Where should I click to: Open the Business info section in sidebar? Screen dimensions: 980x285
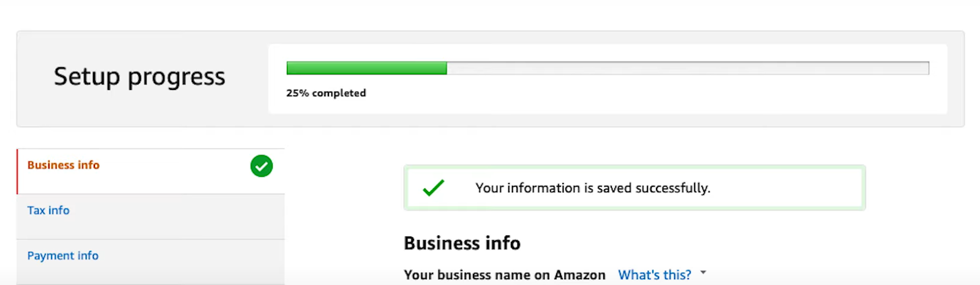pos(63,165)
